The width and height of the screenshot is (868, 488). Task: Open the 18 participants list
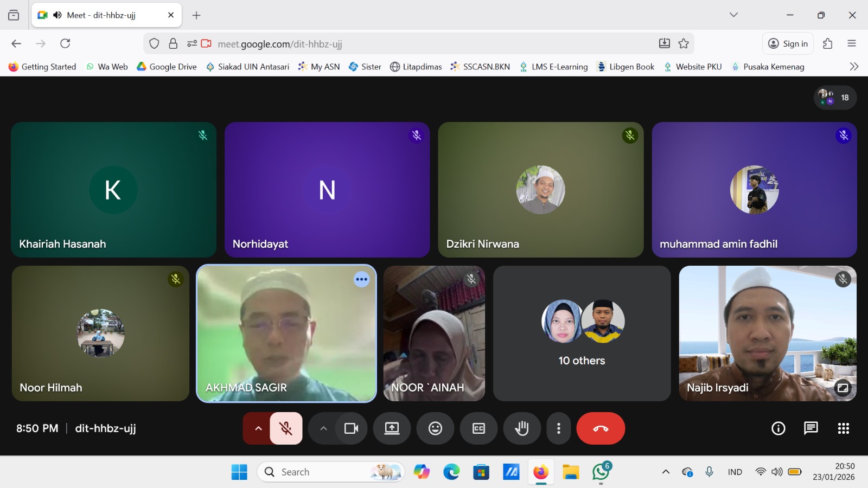(835, 98)
